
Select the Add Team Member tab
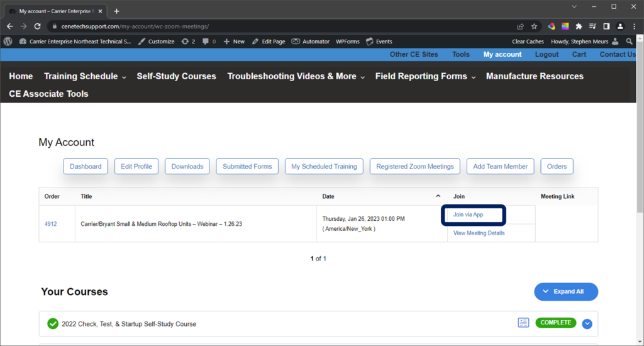(500, 167)
